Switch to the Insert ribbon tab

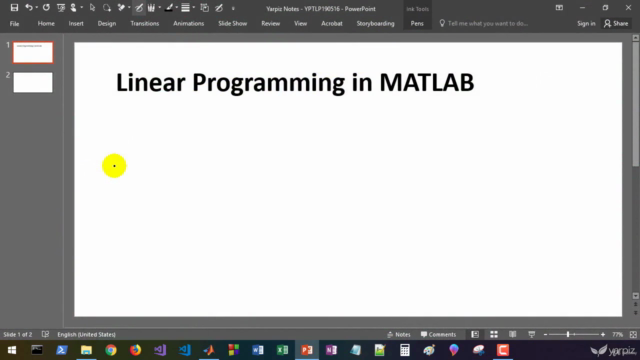[x=76, y=24]
